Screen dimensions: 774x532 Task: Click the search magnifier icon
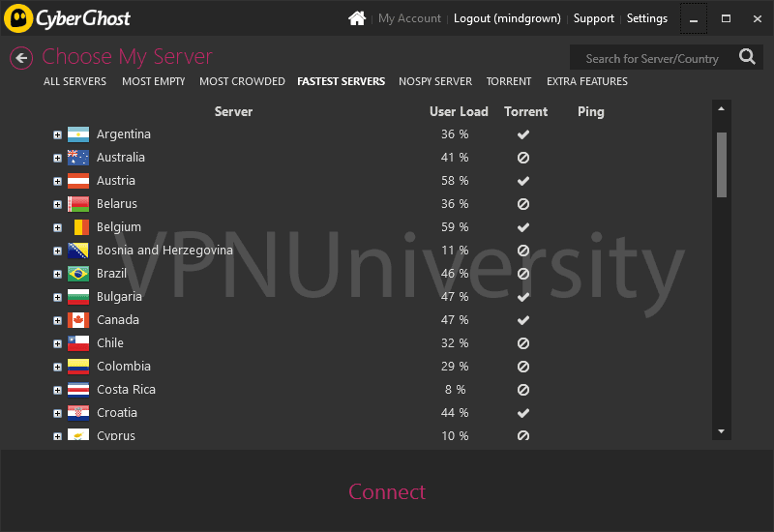click(x=747, y=57)
